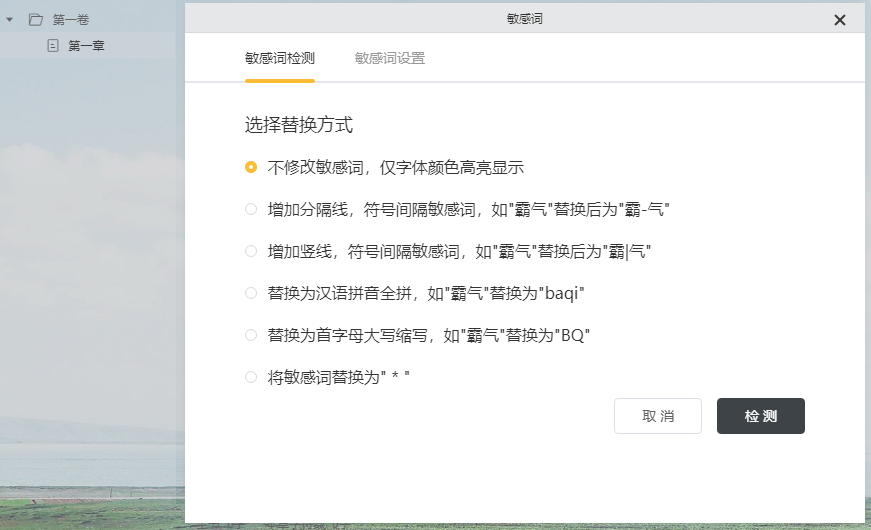871x530 pixels.
Task: Click the 取消 button
Action: click(658, 416)
